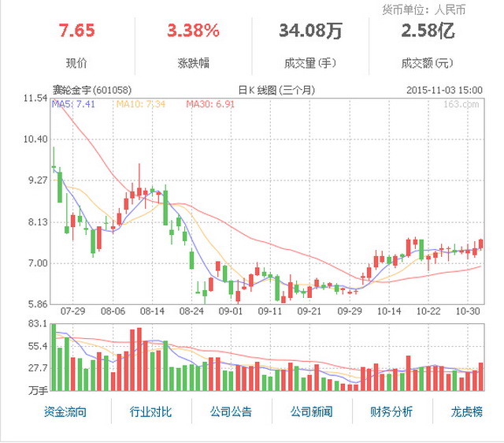Image resolution: width=504 pixels, height=443 pixels.
Task: Click the 万手 volume unit label
Action: tap(39, 390)
